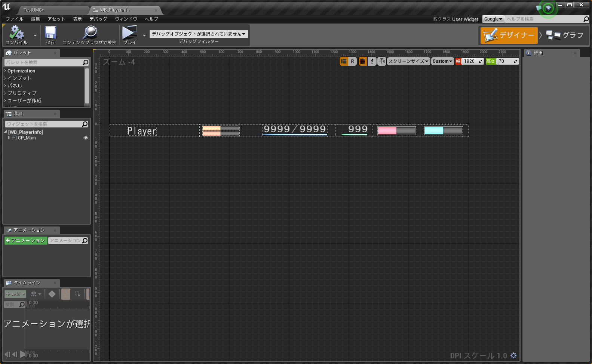
Task: Toggle the localization preview R button
Action: click(352, 61)
